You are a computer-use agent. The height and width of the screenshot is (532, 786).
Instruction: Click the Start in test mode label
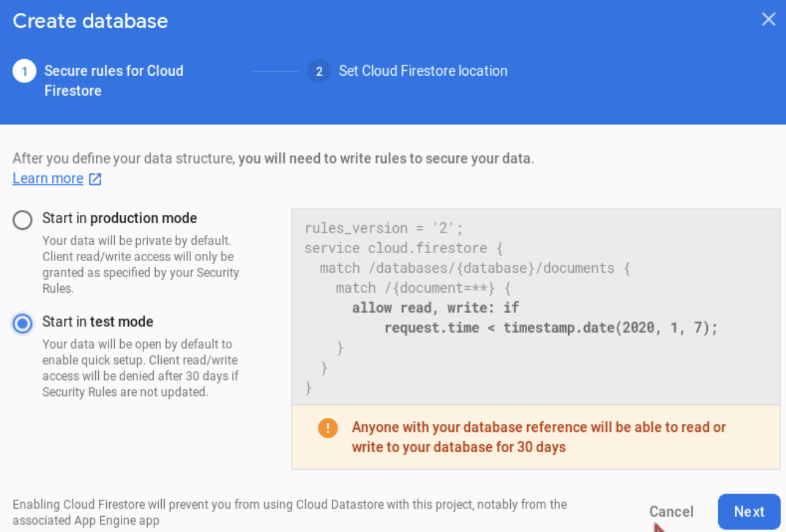point(98,322)
